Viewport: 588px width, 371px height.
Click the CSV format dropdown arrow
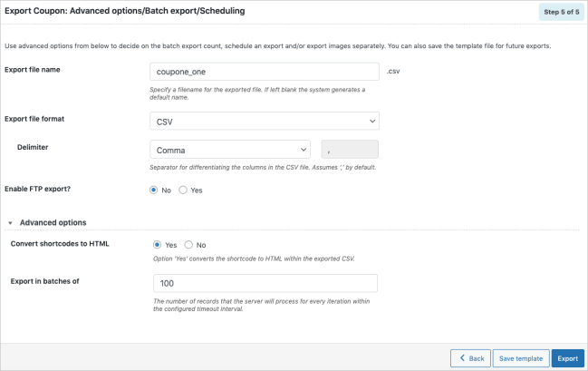point(372,121)
